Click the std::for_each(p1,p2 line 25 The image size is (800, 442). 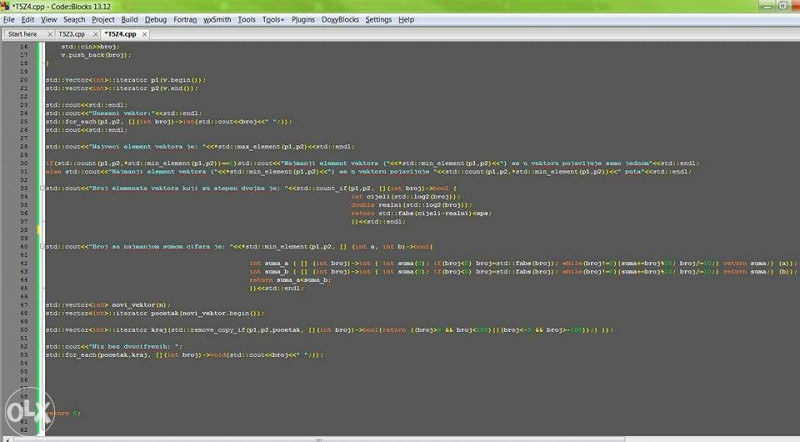pyautogui.click(x=169, y=121)
